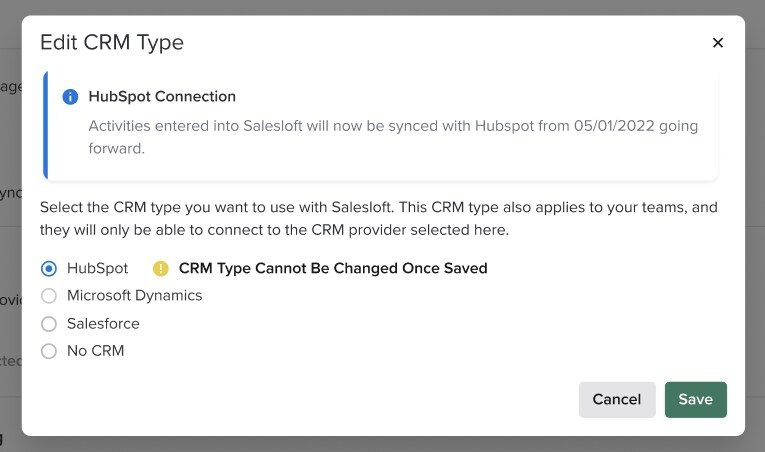This screenshot has height=452, width=765.
Task: Click the 'Salesforce' option label text
Action: [103, 324]
